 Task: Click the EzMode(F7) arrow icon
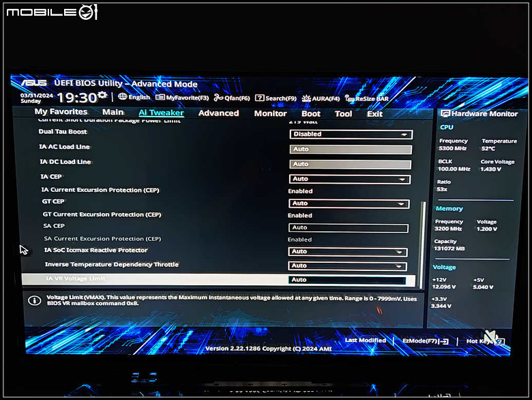(445, 341)
